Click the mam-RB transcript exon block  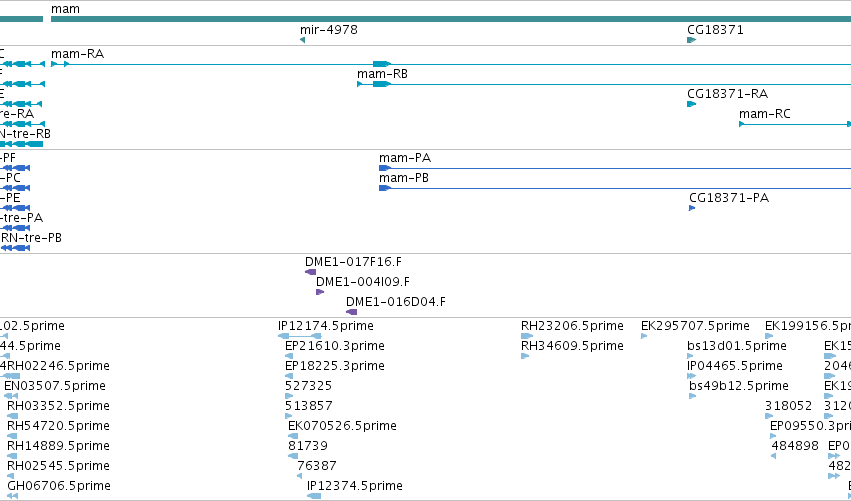[x=382, y=84]
